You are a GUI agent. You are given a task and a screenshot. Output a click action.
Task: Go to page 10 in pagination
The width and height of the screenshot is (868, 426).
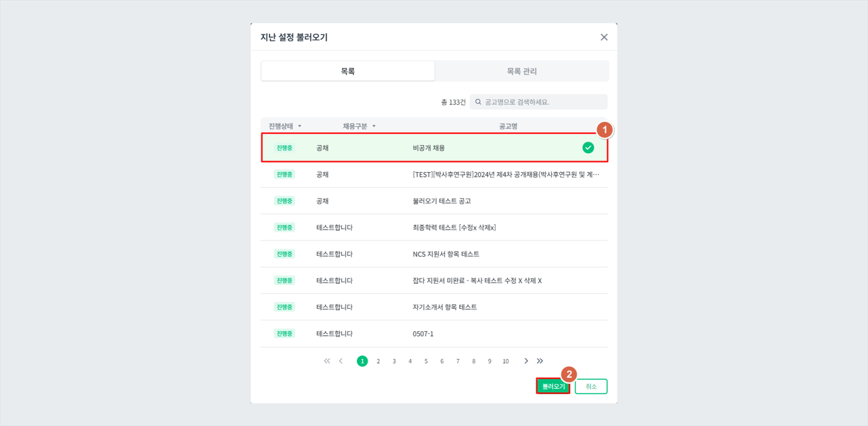[x=505, y=361]
